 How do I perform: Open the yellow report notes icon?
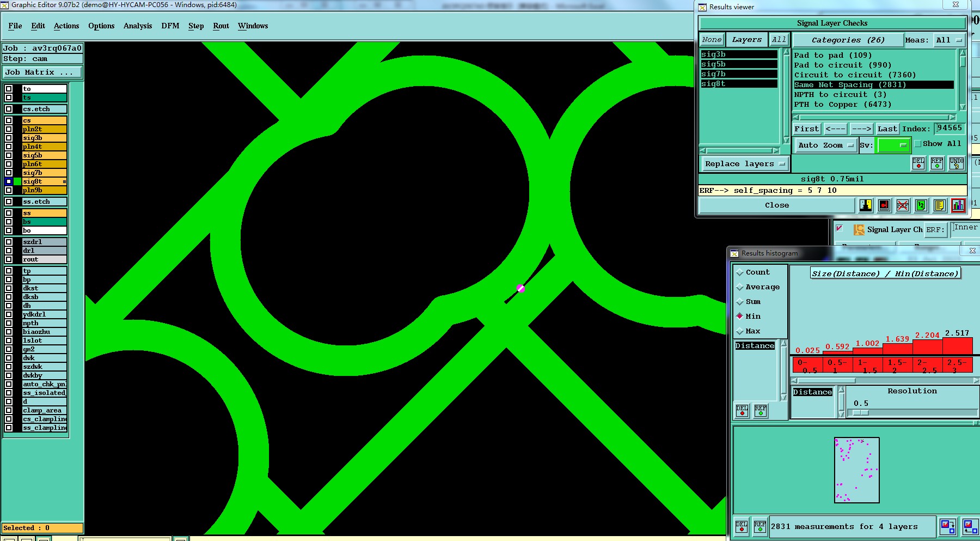[940, 205]
